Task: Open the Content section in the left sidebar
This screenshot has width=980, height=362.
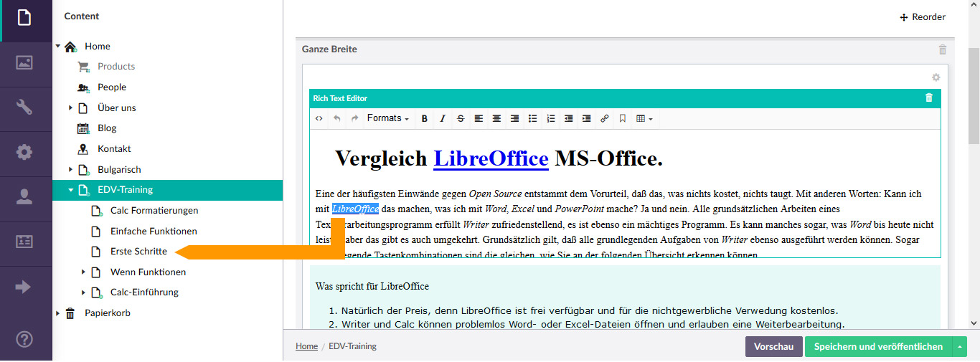Action: tap(24, 18)
